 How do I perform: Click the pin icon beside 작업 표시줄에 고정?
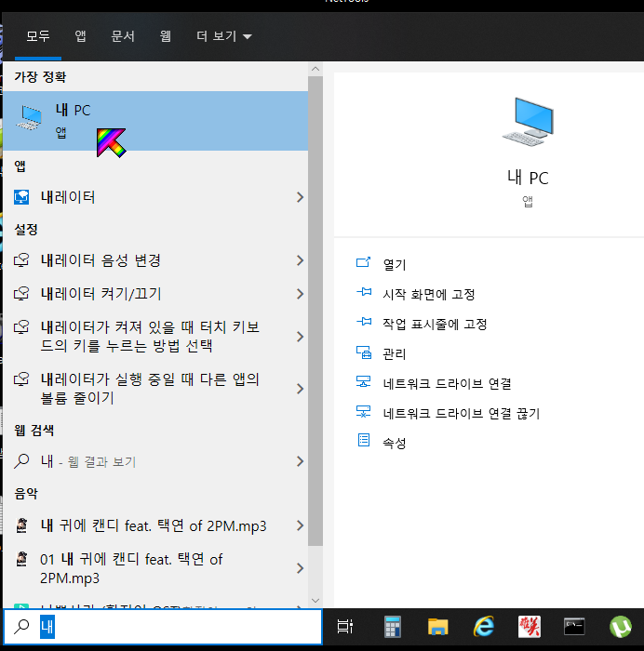[364, 322]
